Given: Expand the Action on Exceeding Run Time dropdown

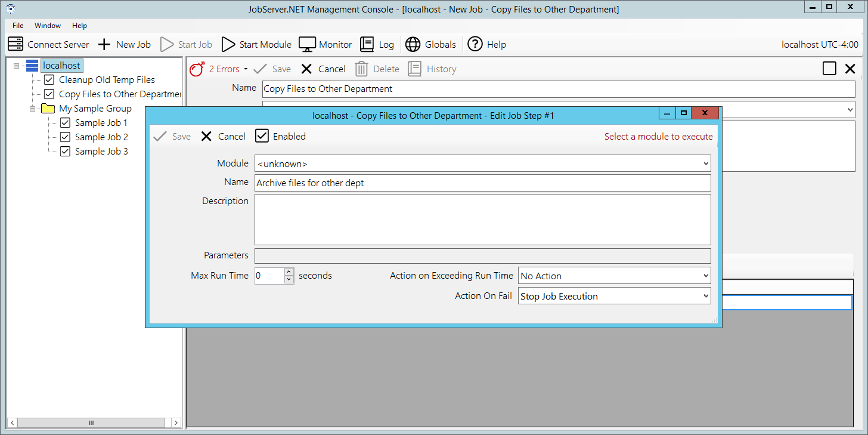Looking at the screenshot, I should click(706, 276).
